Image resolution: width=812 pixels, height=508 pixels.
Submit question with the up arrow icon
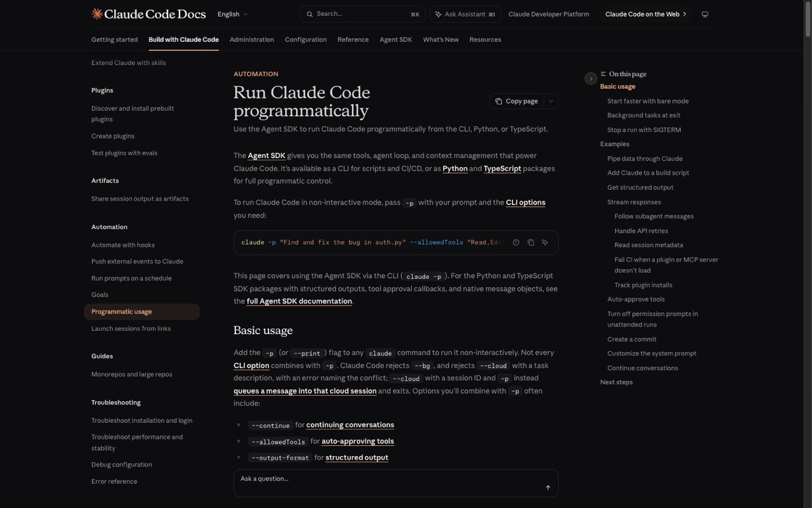pyautogui.click(x=547, y=488)
